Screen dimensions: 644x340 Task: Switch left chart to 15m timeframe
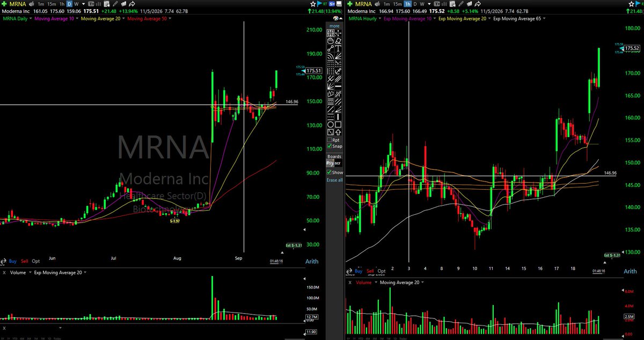point(52,4)
